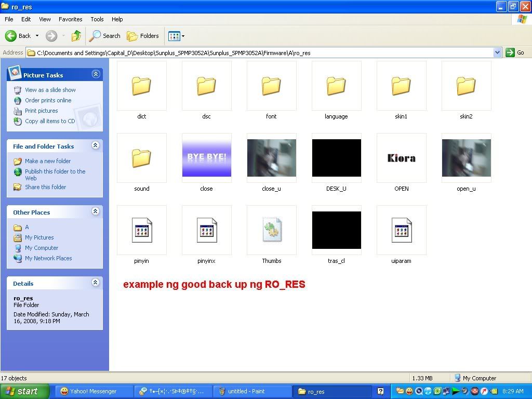Click into the Address path field

(260, 52)
